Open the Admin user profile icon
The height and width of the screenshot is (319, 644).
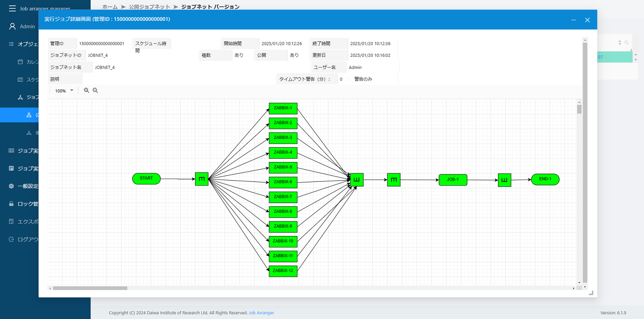(12, 26)
